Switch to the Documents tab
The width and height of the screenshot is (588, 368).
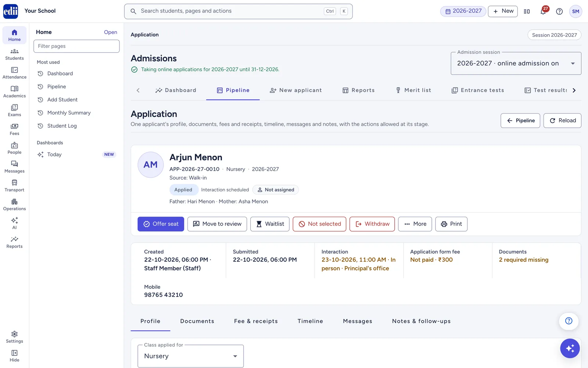197,321
